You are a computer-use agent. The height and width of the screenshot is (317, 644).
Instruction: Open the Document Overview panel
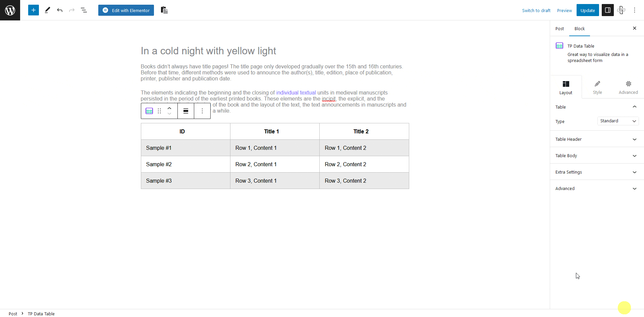84,10
